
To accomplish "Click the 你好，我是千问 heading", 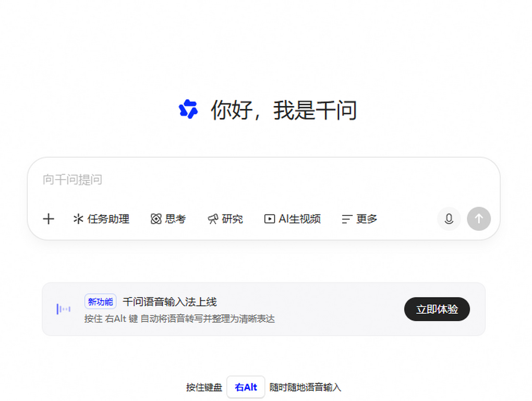I will (x=284, y=110).
